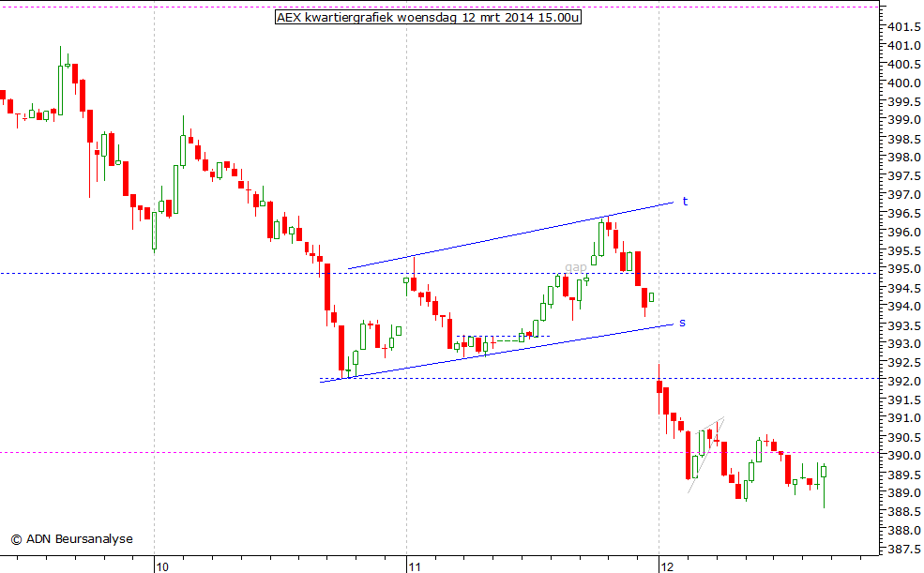Click the 395.0 price axis label

904,270
